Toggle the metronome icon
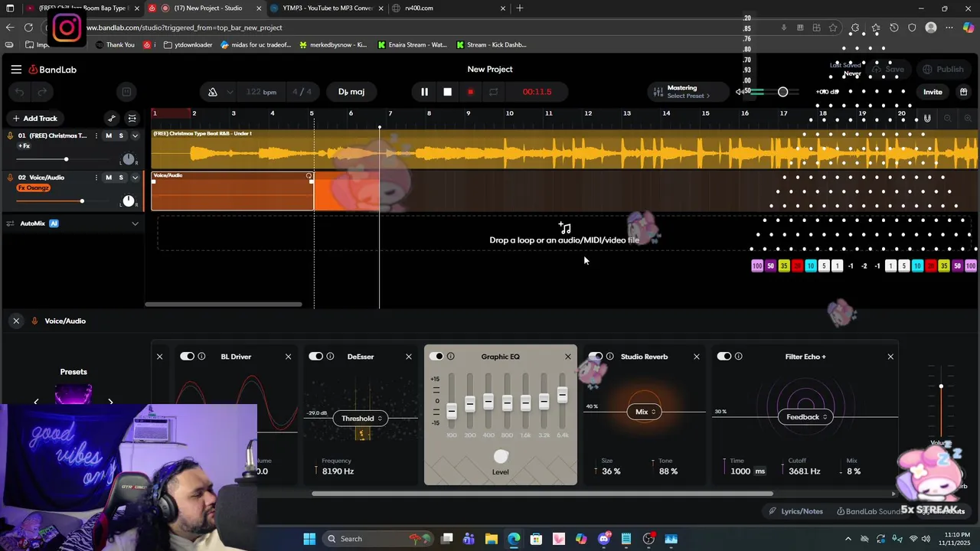980x551 pixels. tap(213, 92)
